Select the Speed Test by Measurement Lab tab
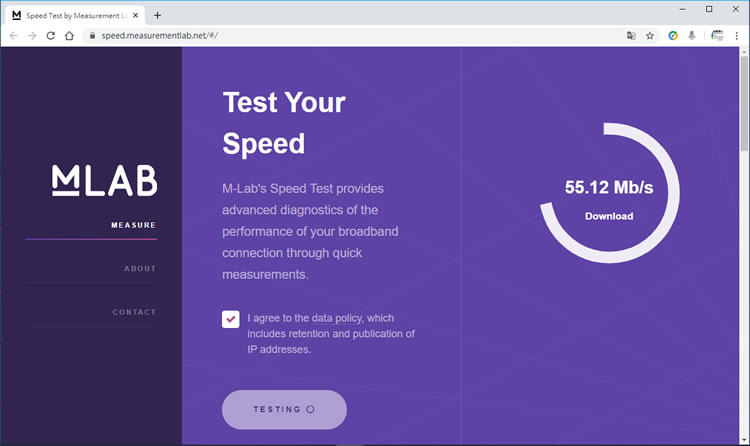 coord(76,15)
